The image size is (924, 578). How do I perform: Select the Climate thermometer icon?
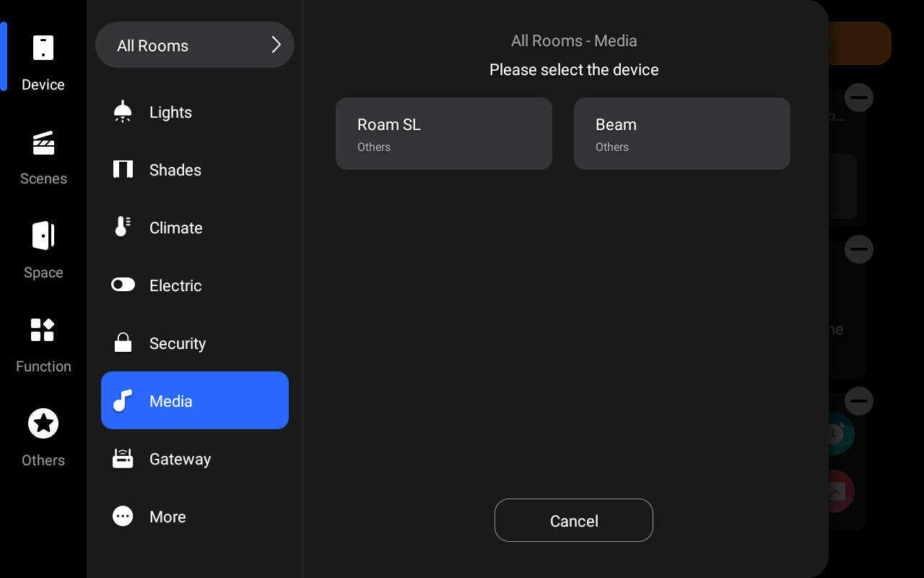point(123,227)
